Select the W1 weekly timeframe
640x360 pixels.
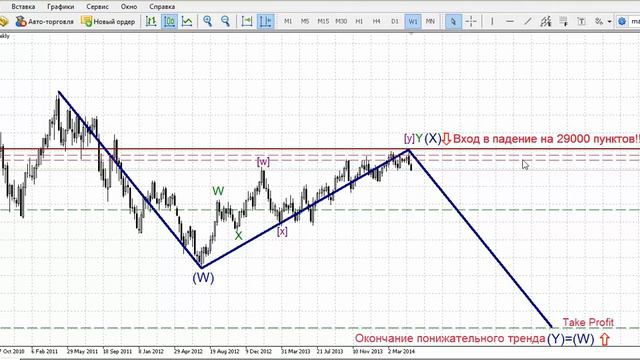(x=413, y=21)
